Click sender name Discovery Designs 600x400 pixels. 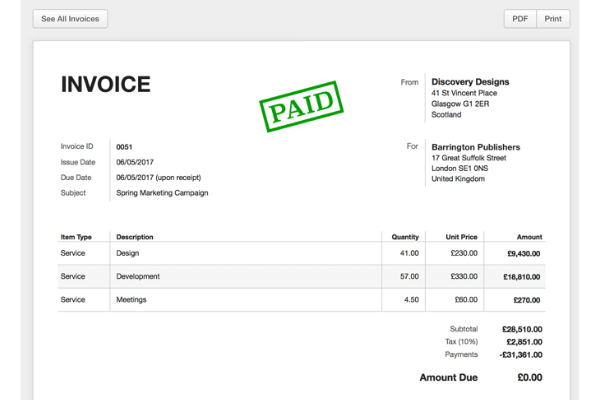click(470, 82)
